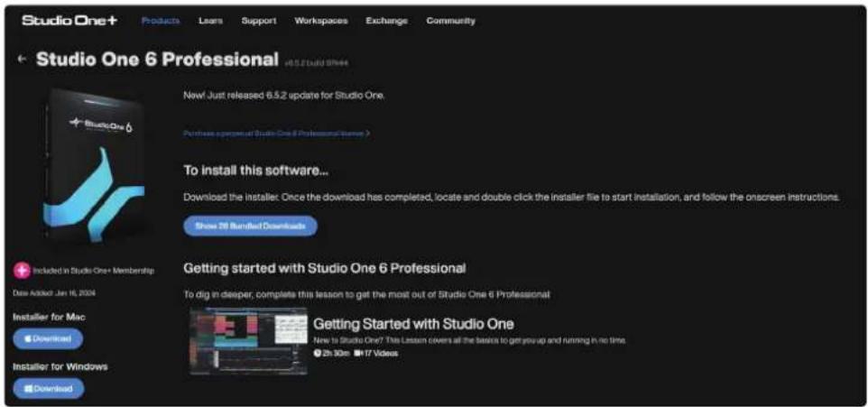The width and height of the screenshot is (868, 407).
Task: Show 28 Bundled Downloads
Action: coord(250,227)
